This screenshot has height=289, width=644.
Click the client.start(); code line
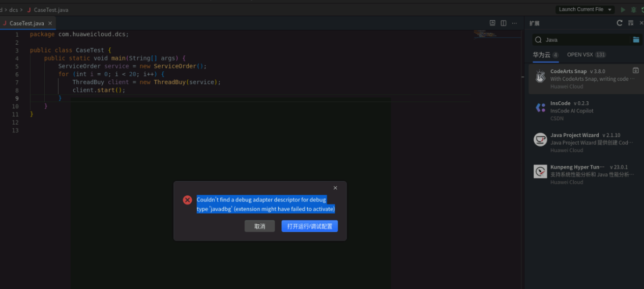99,90
